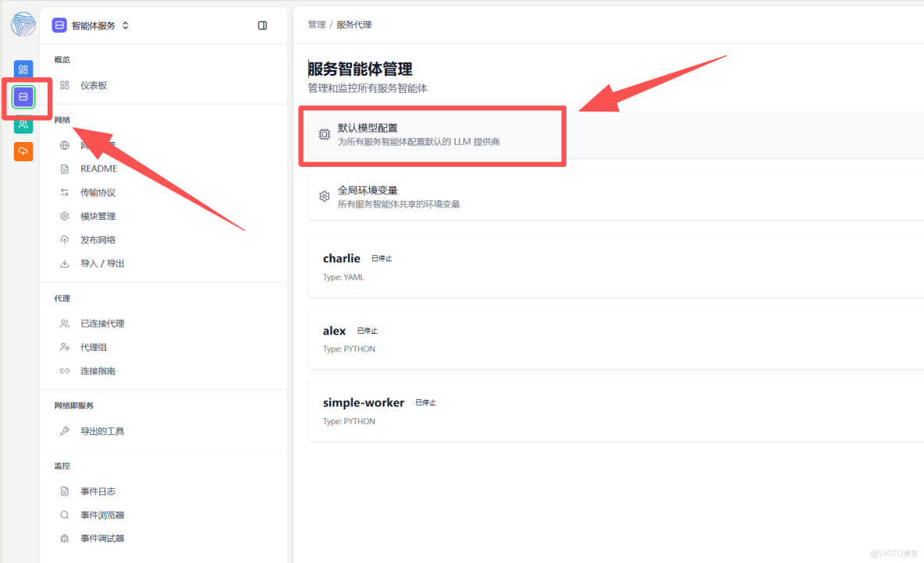Click the gear icon beside 全局环境变量
Viewport: 924px width, 563px height.
coord(324,196)
